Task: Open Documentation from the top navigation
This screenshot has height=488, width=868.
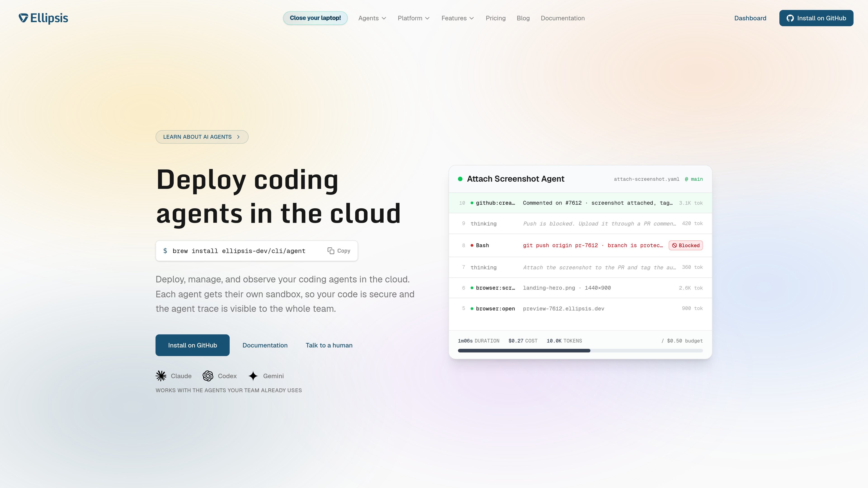Action: (563, 18)
